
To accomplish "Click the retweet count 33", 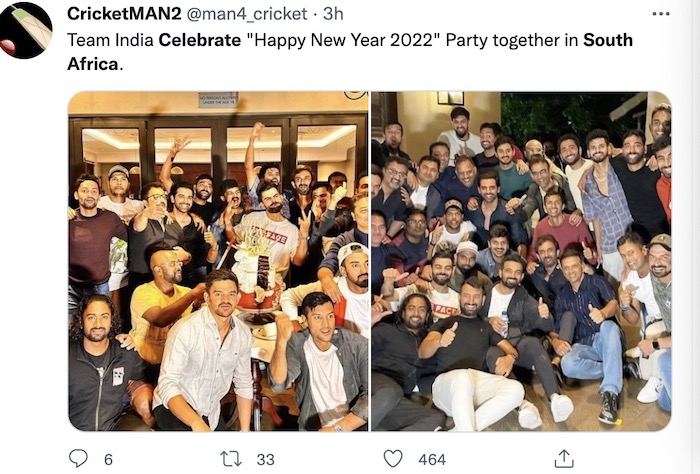I will pyautogui.click(x=265, y=458).
